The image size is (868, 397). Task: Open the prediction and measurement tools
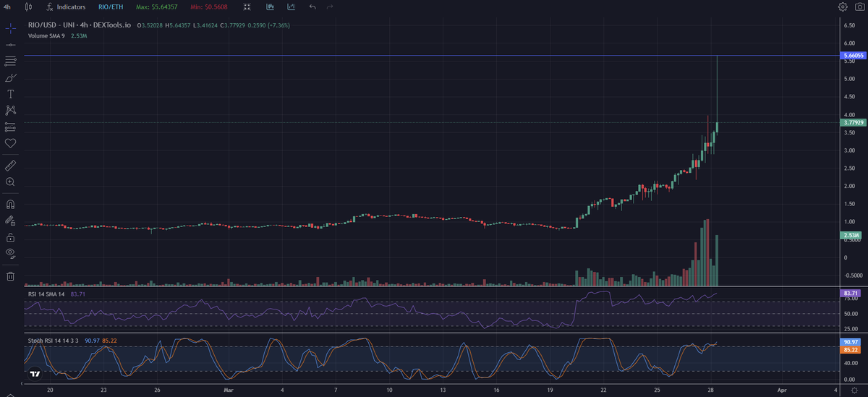[10, 127]
